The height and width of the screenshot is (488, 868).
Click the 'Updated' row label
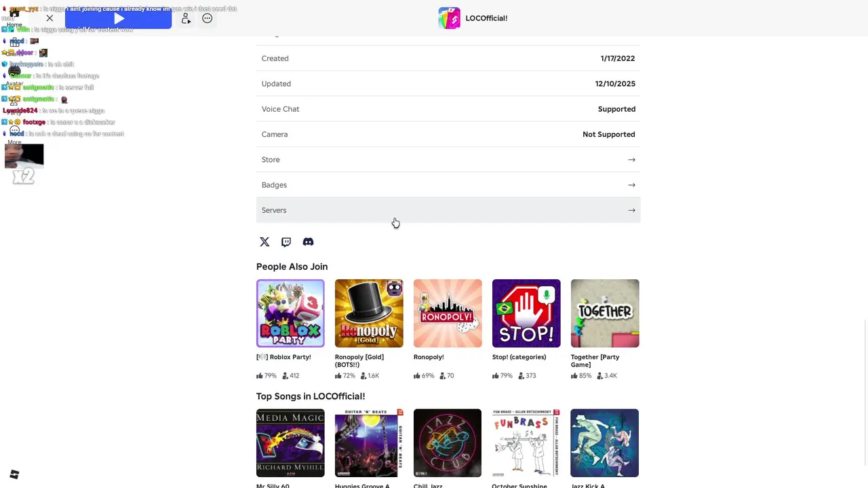276,84
